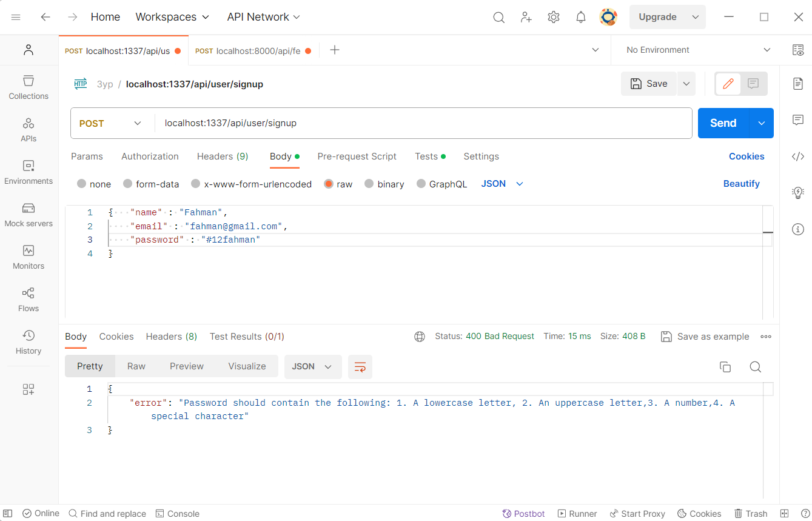The width and height of the screenshot is (812, 521).
Task: Open the search magnifier in header
Action: point(498,18)
